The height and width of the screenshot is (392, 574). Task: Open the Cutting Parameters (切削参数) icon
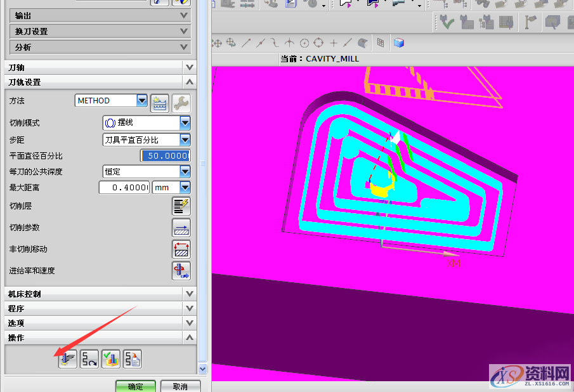[181, 228]
